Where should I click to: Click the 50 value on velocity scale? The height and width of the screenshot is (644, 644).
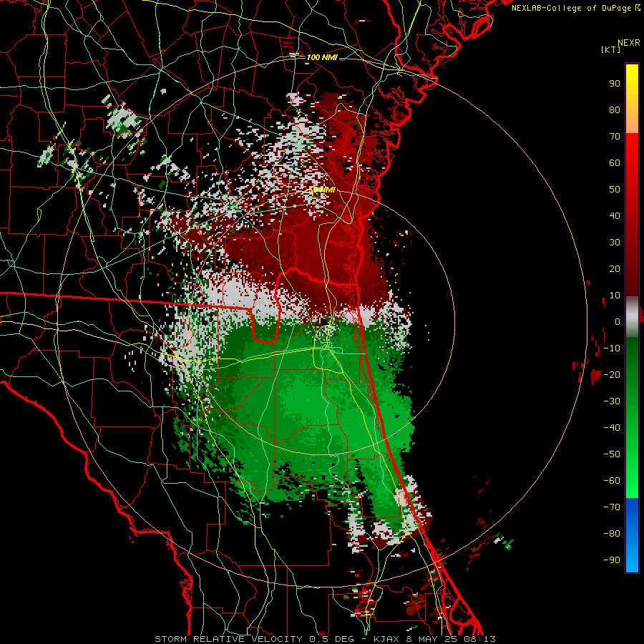(615, 190)
